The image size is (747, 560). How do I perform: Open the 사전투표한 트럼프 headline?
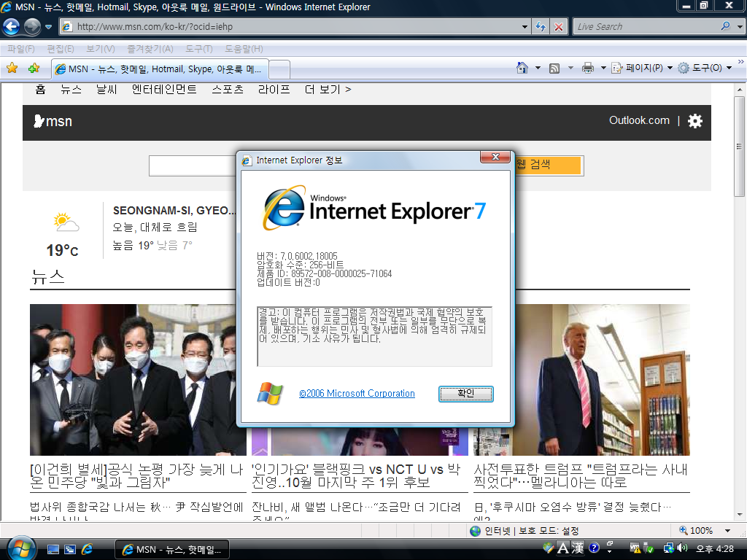click(581, 475)
